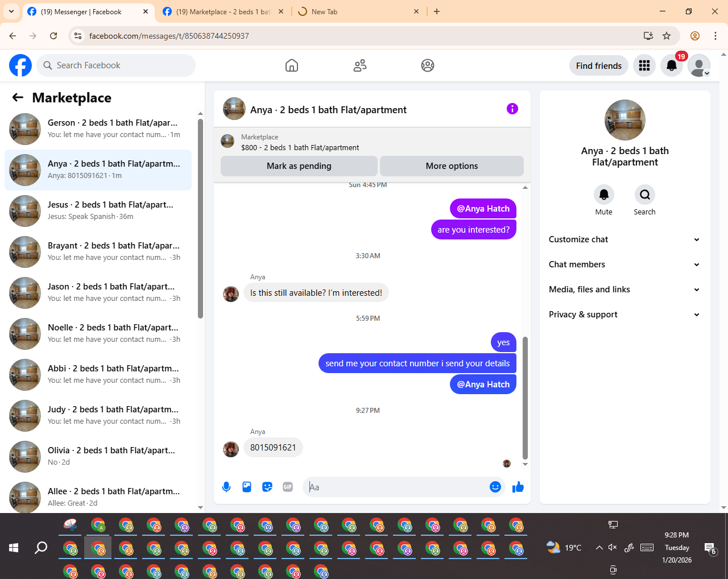Send a thumbs-up like
The image size is (728, 579).
click(518, 487)
